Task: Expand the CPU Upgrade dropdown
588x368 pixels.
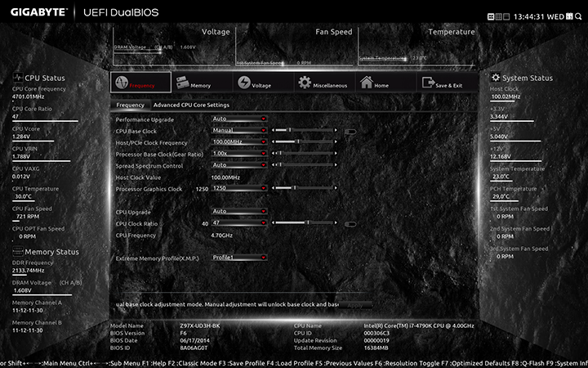Action: [x=239, y=211]
